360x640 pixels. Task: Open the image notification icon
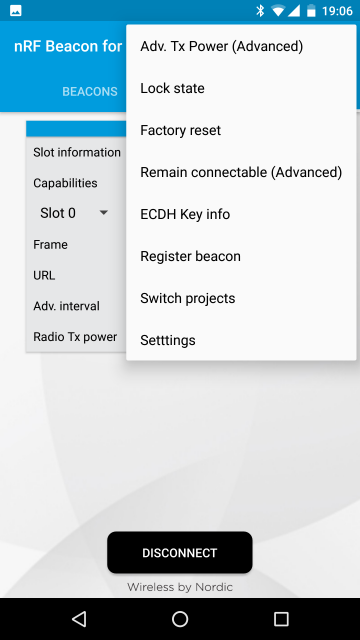[x=16, y=11]
